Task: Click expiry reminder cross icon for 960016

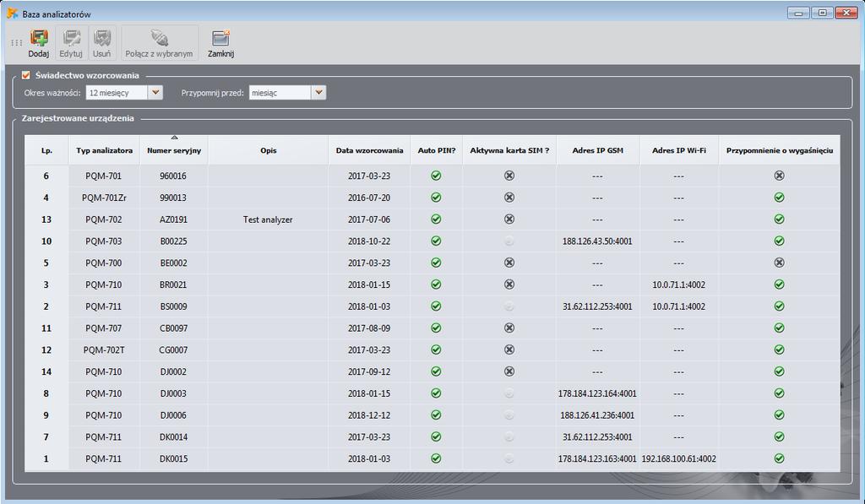Action: point(779,176)
